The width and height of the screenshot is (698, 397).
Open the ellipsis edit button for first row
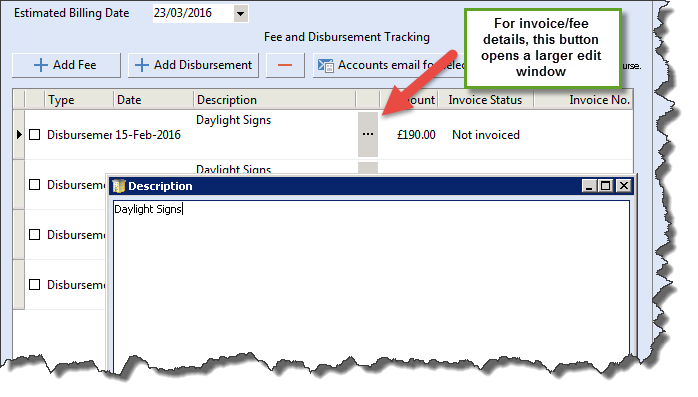click(368, 134)
